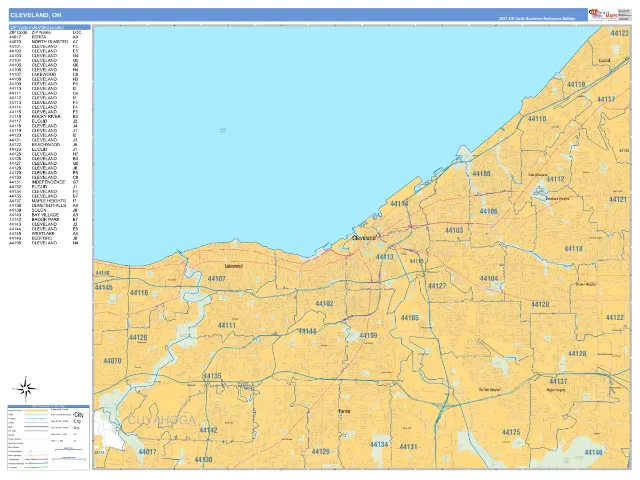Click ZIP label 44070 on the map

(112, 361)
